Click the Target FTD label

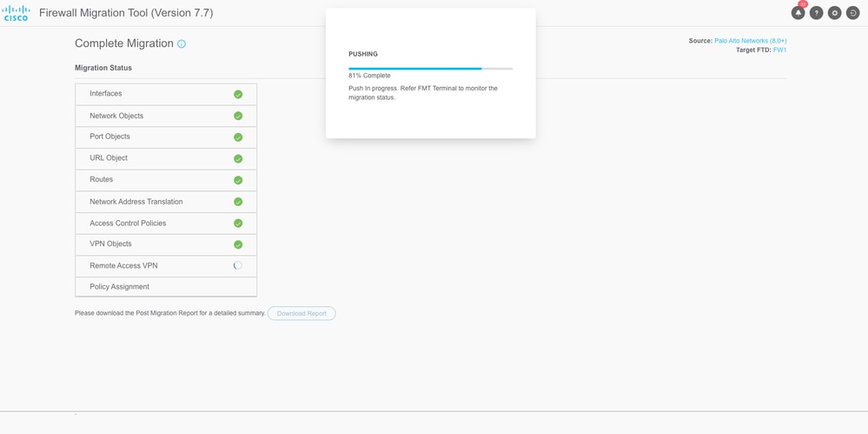(x=753, y=50)
